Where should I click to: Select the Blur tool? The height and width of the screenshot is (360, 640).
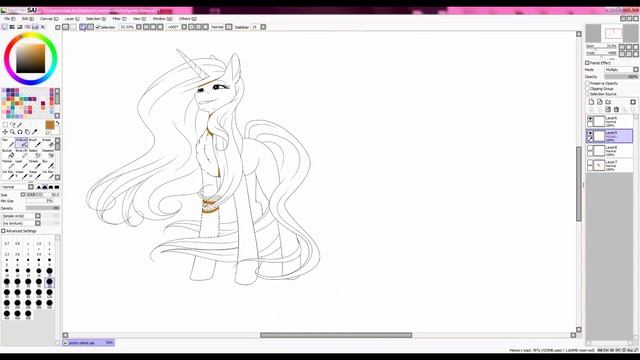coord(48,164)
